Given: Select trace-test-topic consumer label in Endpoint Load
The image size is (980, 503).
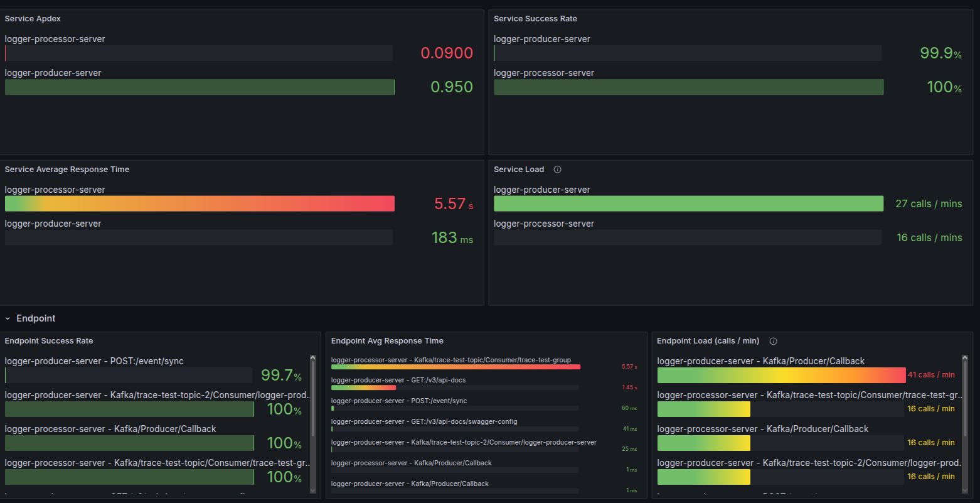Looking at the screenshot, I should (810, 395).
